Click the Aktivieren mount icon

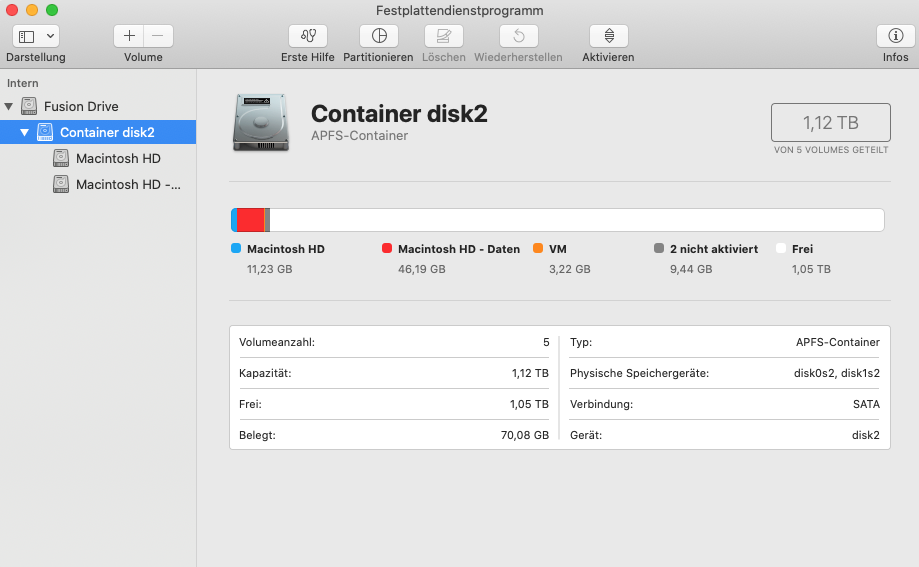(x=608, y=36)
